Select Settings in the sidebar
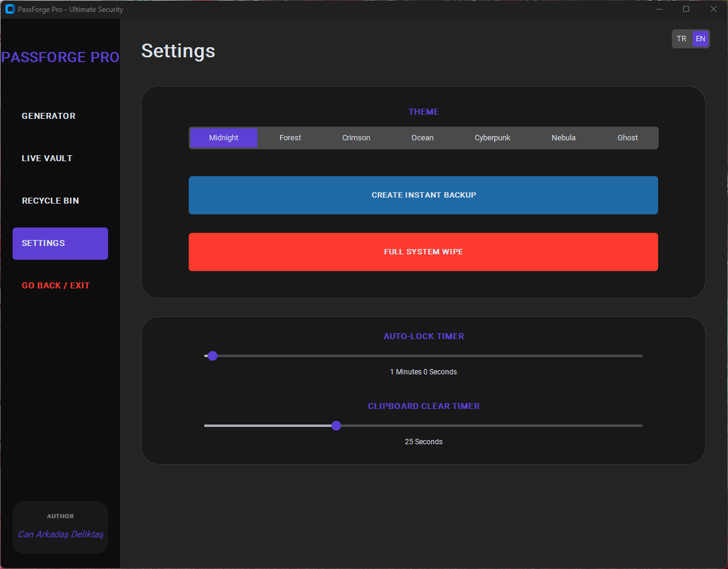 (60, 243)
